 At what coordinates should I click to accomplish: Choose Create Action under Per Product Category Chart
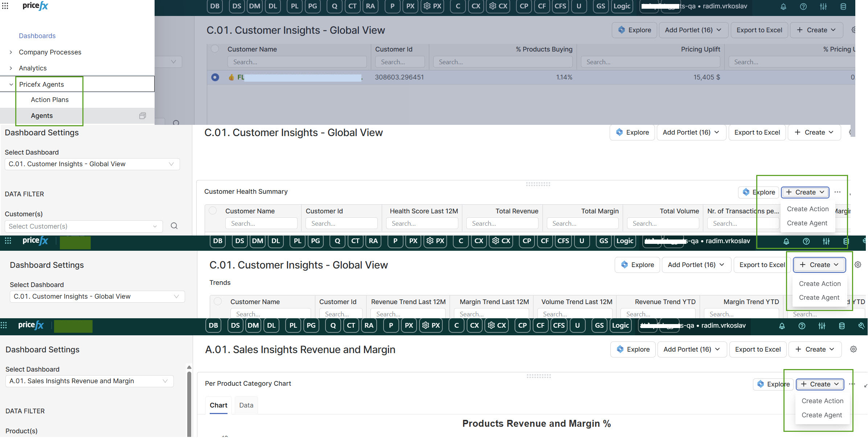tap(822, 401)
